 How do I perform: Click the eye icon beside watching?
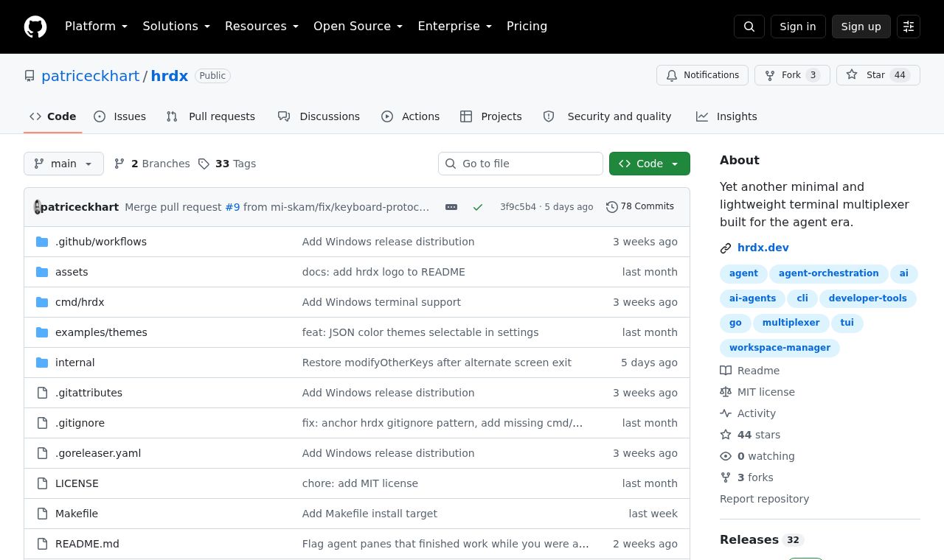[x=726, y=456]
